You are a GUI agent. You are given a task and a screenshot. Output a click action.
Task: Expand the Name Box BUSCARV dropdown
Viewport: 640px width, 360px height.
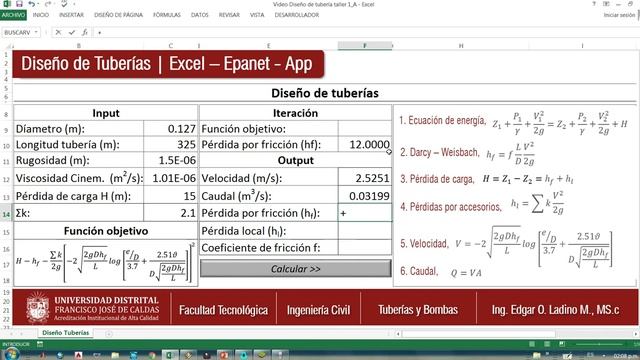pos(36,32)
